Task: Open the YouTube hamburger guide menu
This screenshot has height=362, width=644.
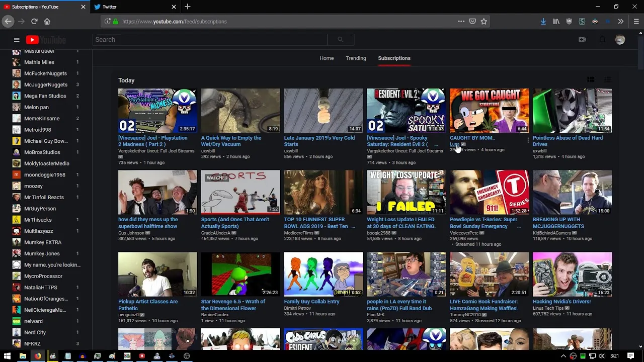Action: click(17, 40)
